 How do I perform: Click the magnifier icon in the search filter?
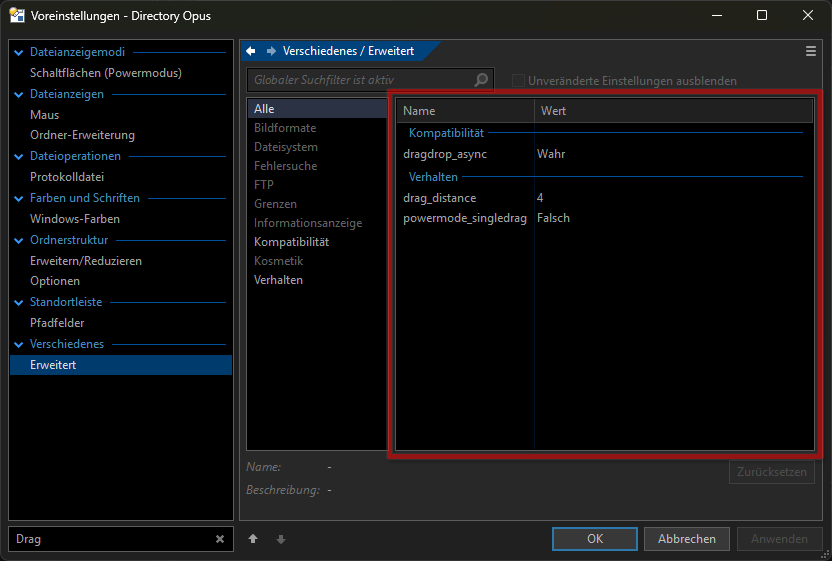click(481, 80)
